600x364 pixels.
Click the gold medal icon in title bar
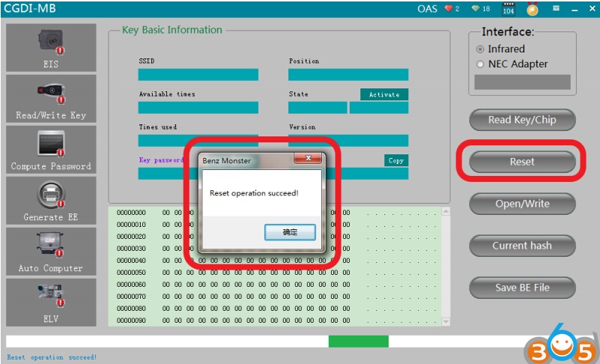point(532,9)
